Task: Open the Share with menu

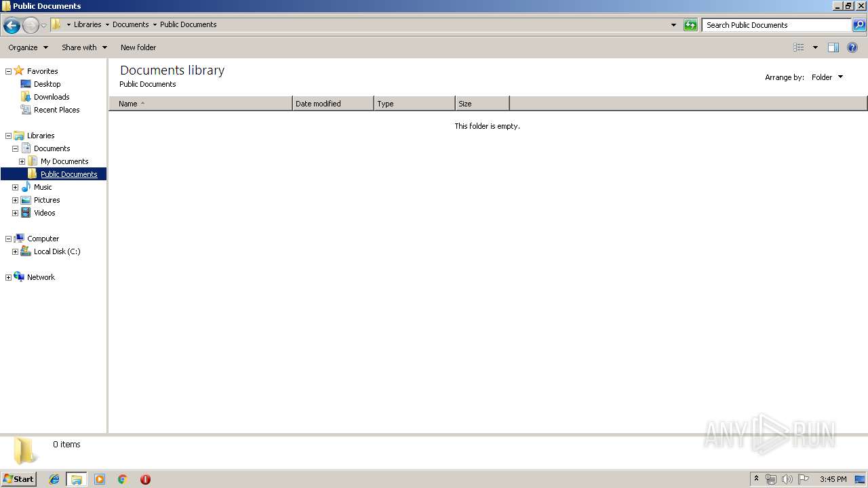Action: click(84, 47)
